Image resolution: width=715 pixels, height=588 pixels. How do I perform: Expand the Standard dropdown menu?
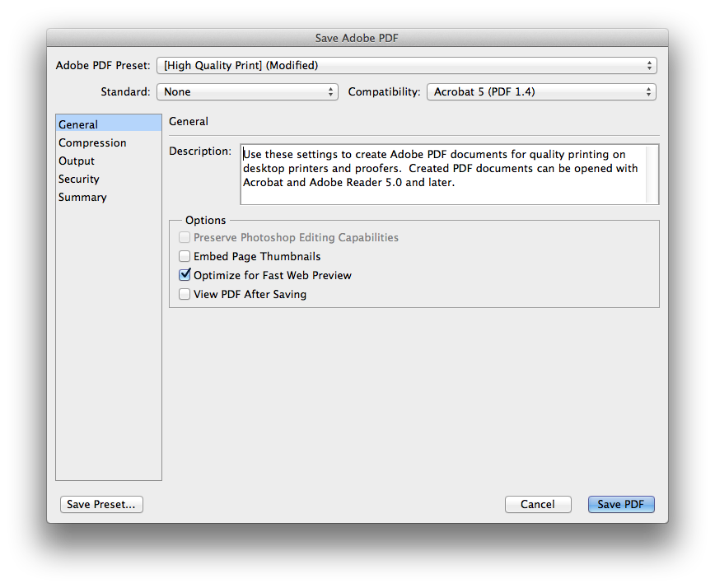pyautogui.click(x=247, y=91)
